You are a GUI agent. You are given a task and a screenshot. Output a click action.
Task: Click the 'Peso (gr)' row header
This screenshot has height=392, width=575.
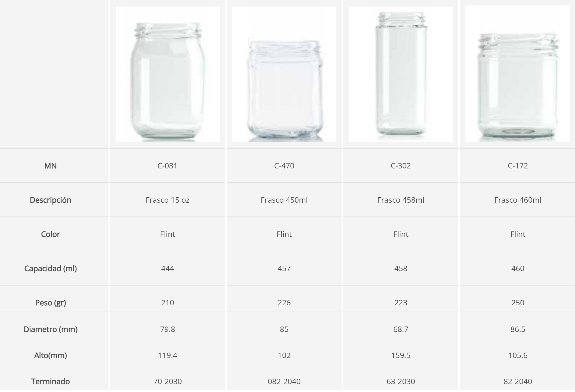click(x=51, y=303)
